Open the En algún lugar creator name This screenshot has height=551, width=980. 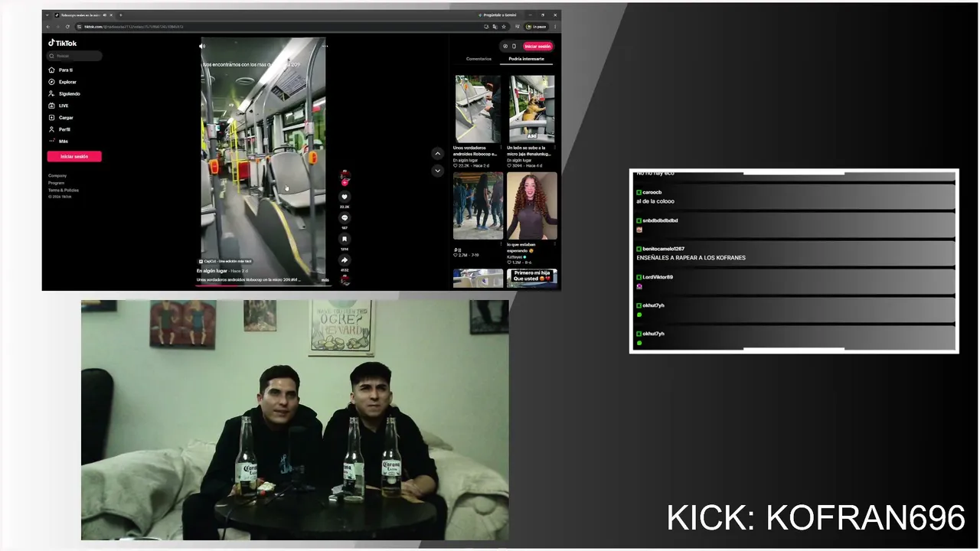pos(212,271)
